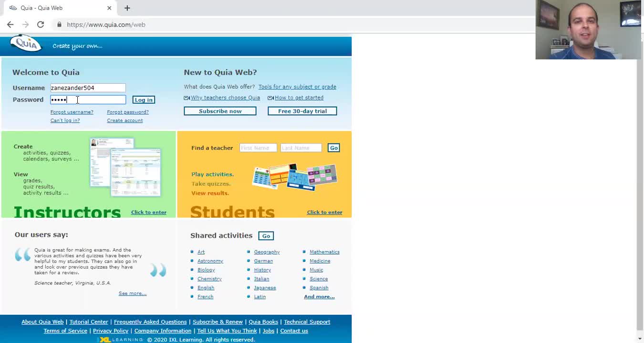Focus the Username field
The width and height of the screenshot is (644, 343).
pyautogui.click(x=88, y=88)
